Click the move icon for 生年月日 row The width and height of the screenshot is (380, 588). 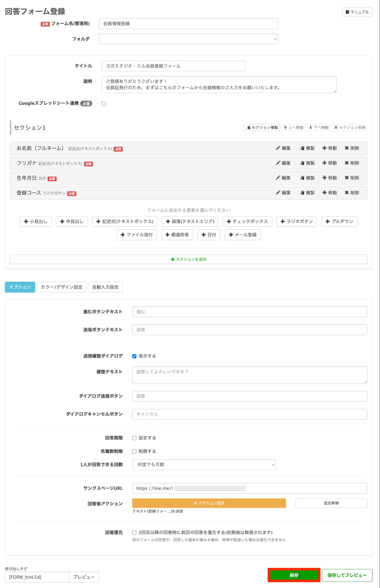tap(324, 178)
